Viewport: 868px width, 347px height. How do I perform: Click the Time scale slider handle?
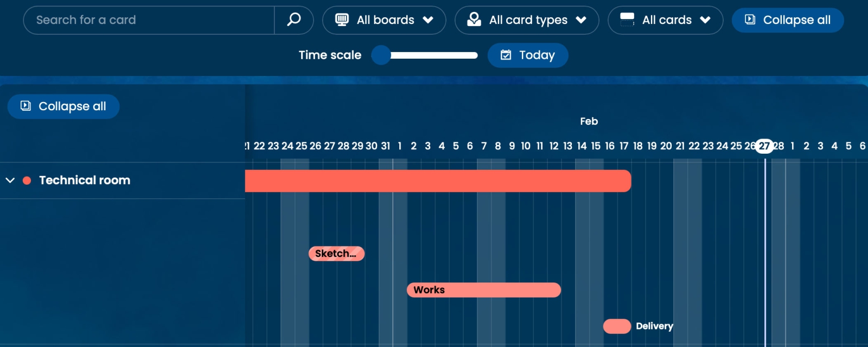click(381, 55)
